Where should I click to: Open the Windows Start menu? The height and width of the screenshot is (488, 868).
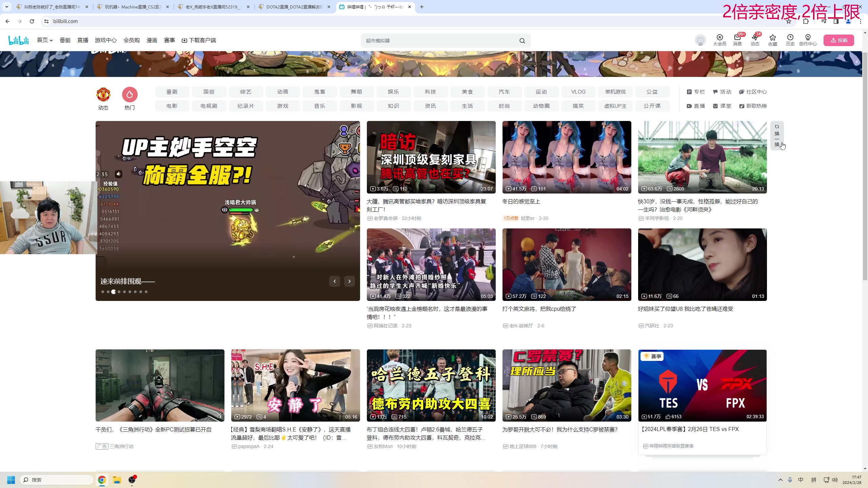11,480
